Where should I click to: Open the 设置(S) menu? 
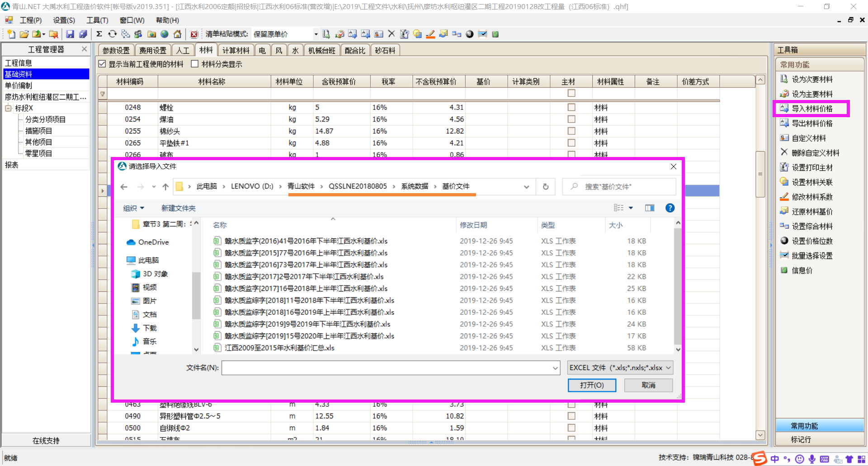coord(64,20)
